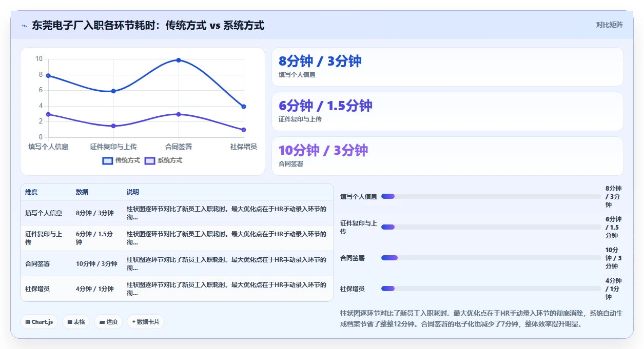
Task: Click the 维度 column header
Action: click(31, 192)
